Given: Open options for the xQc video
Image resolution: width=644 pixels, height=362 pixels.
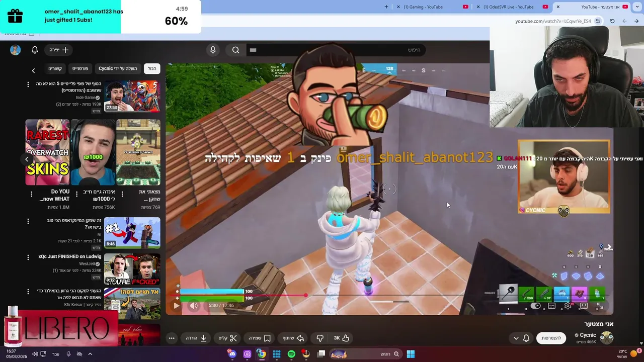Looking at the screenshot, I should point(28,257).
